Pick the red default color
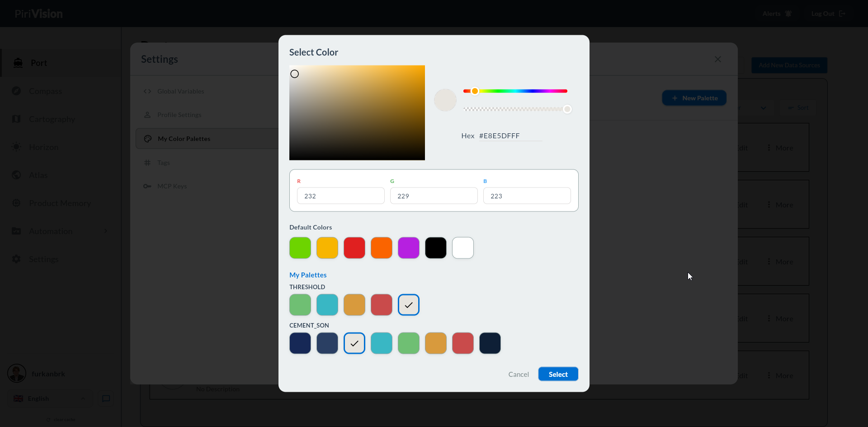 click(x=354, y=248)
